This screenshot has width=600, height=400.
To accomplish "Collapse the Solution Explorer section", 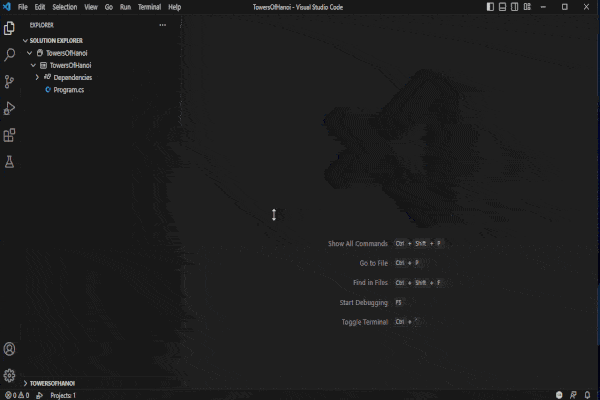I will click(25, 41).
